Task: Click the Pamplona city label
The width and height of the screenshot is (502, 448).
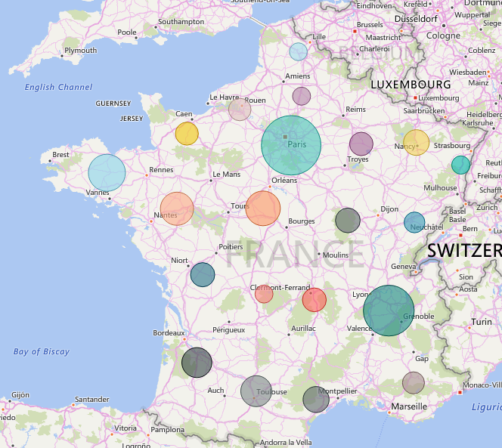Action: pyautogui.click(x=167, y=430)
